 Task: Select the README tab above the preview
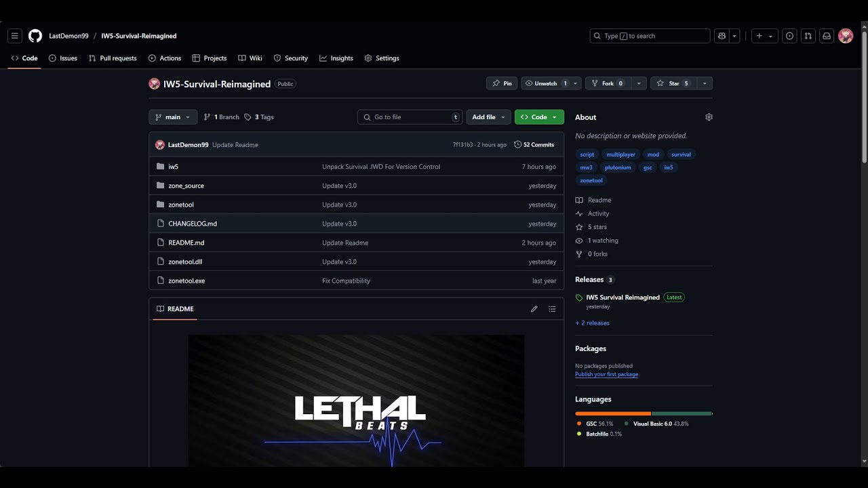[175, 309]
